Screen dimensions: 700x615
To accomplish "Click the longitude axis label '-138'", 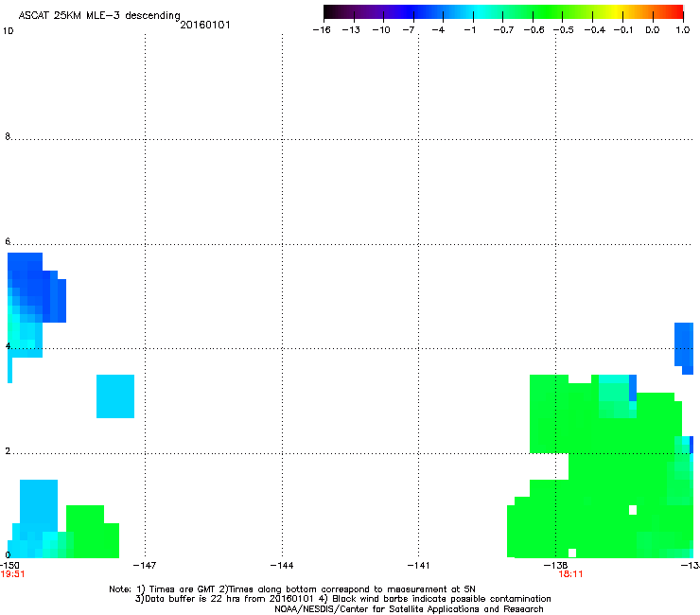I will point(555,566).
